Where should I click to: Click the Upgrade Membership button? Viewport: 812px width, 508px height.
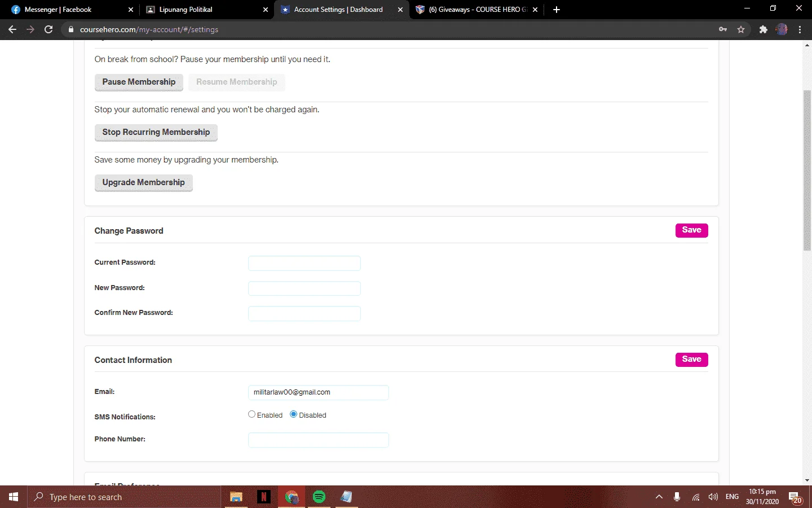[144, 183]
